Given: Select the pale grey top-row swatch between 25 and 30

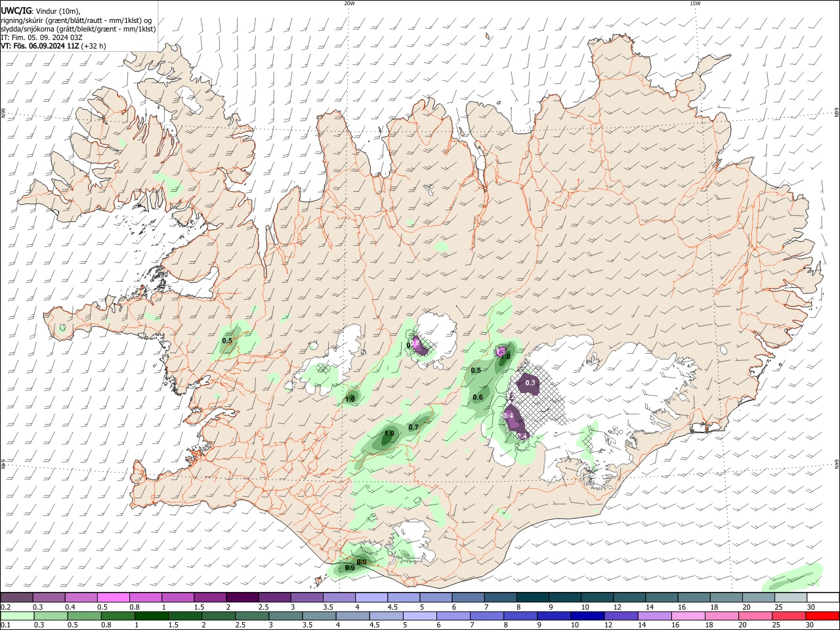Looking at the screenshot, I should [789, 597].
